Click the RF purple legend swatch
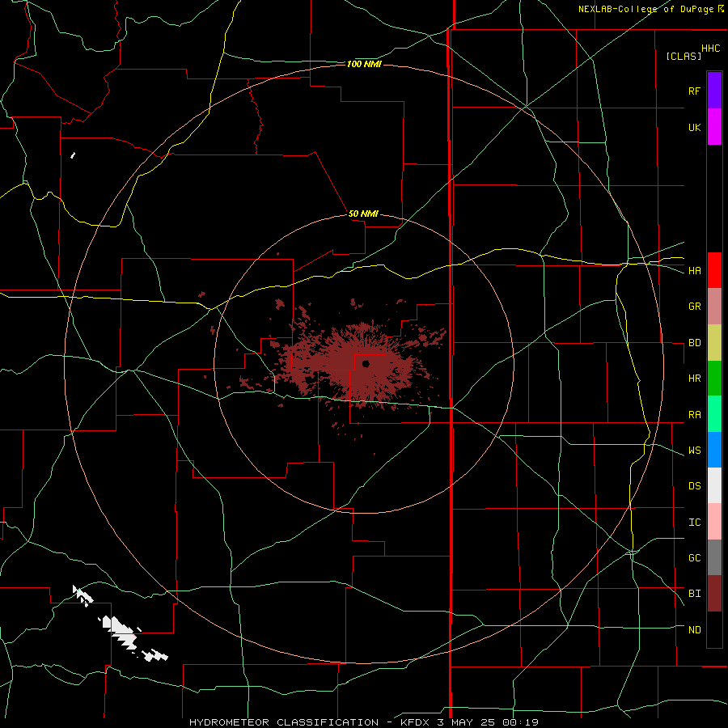The image size is (728, 728). (x=714, y=91)
